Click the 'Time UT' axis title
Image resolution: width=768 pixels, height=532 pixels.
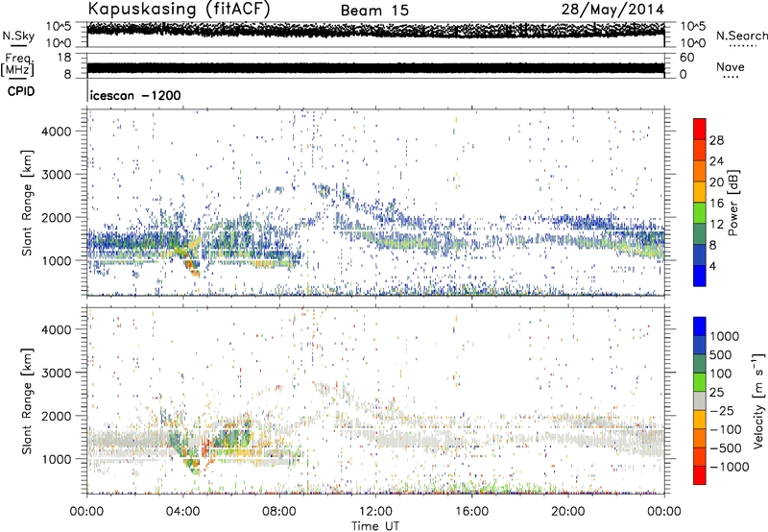click(375, 526)
